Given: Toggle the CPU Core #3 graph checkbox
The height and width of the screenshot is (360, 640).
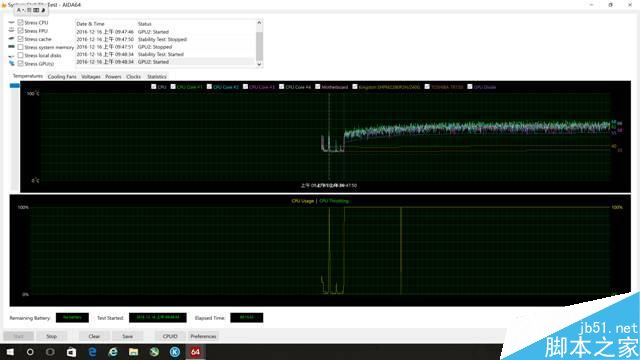Looking at the screenshot, I should point(245,87).
